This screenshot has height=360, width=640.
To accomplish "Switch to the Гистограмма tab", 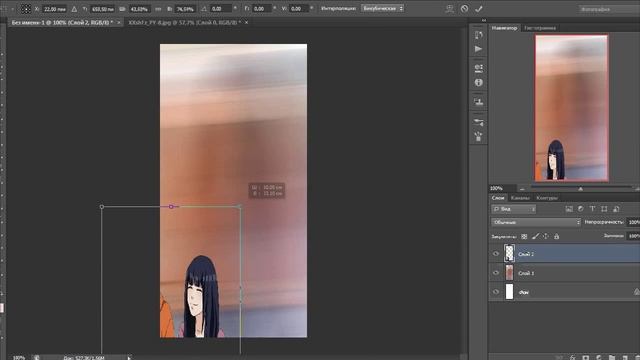I will 540,28.
